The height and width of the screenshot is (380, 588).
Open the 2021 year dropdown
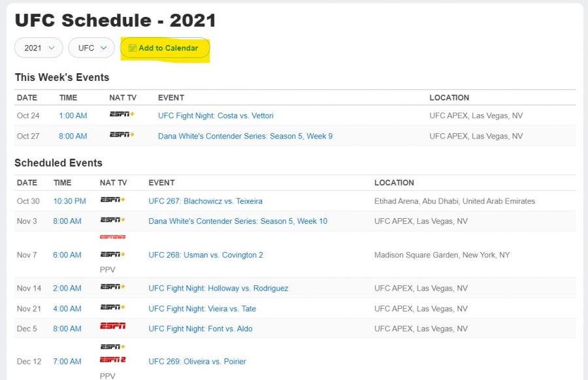click(39, 48)
